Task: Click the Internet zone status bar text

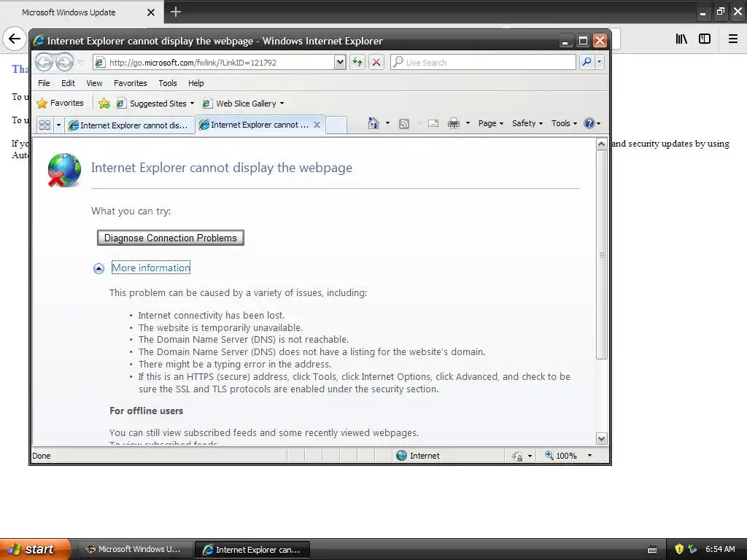Action: click(x=425, y=456)
